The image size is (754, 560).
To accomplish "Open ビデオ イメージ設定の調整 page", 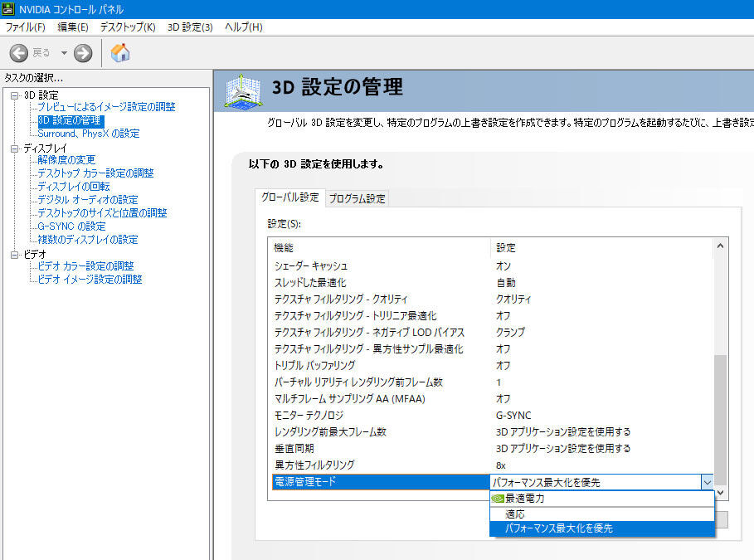I will click(90, 279).
